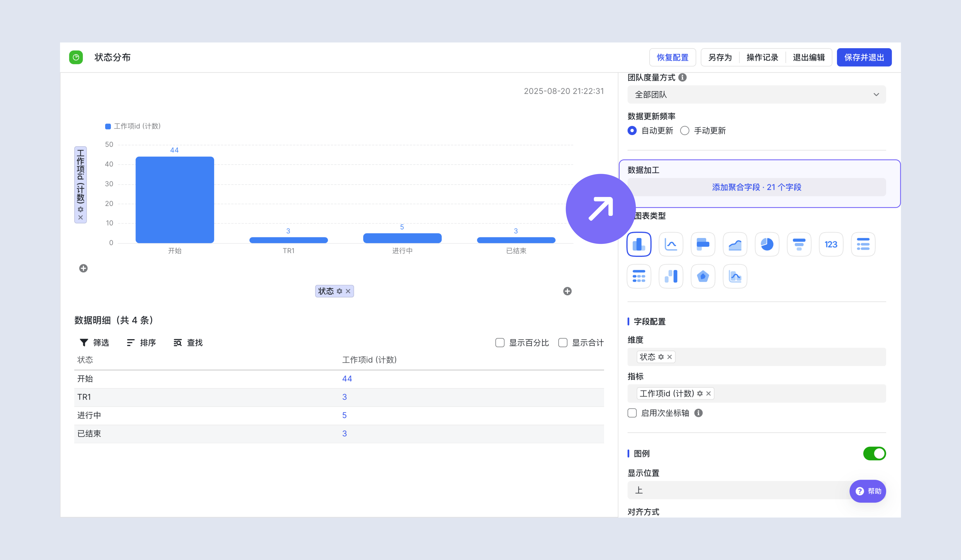
Task: Select the area chart type
Action: 735,244
